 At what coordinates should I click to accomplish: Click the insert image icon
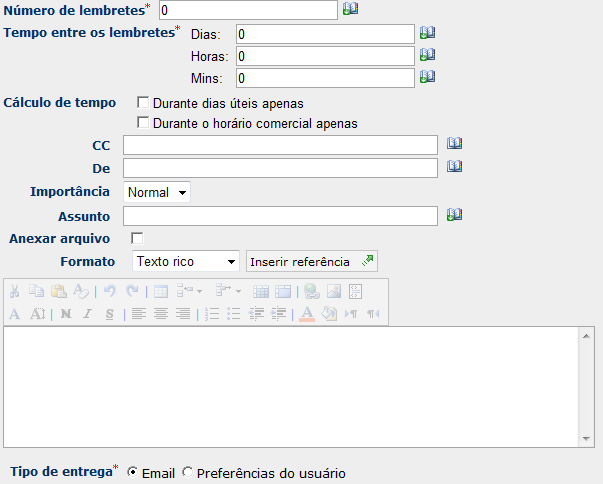point(334,291)
